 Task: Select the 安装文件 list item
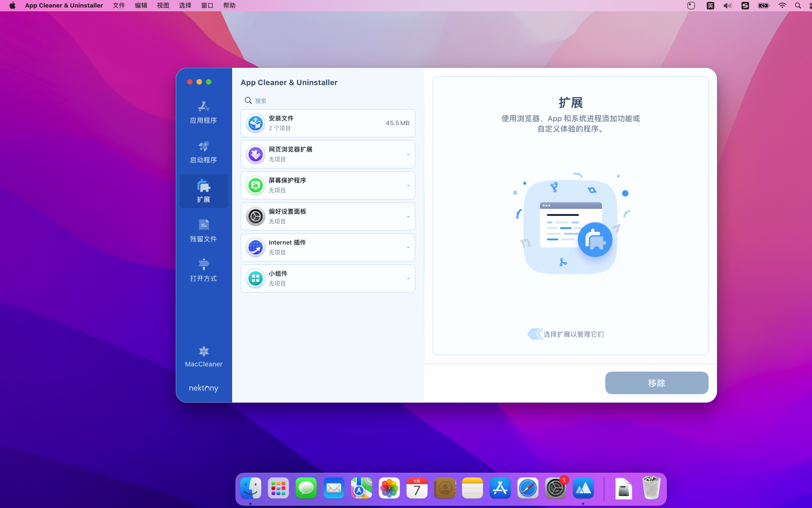[328, 123]
